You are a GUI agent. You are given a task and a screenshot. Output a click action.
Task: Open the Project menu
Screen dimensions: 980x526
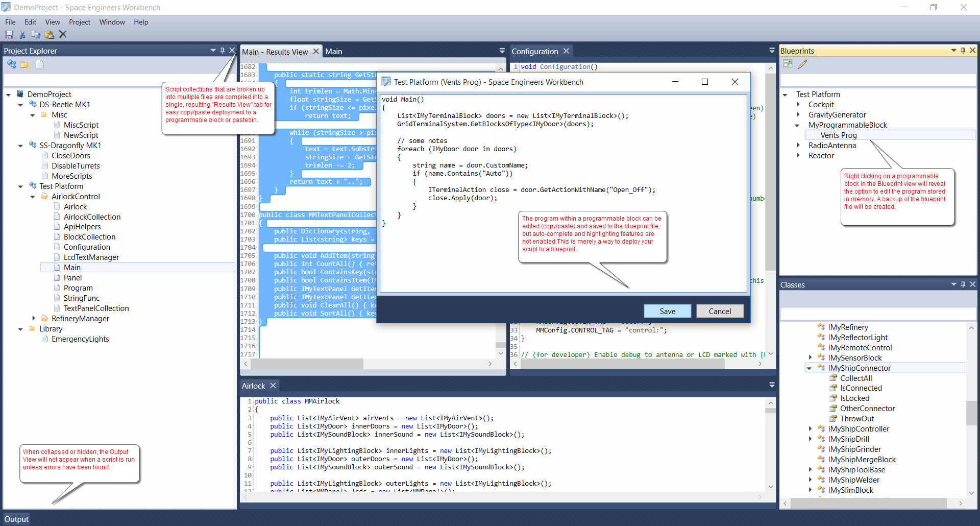pyautogui.click(x=80, y=22)
